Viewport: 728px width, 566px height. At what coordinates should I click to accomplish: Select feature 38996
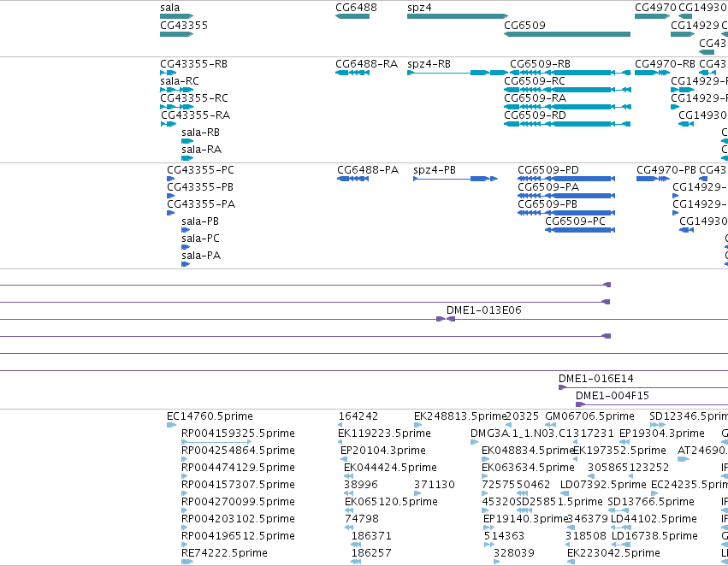click(x=349, y=493)
